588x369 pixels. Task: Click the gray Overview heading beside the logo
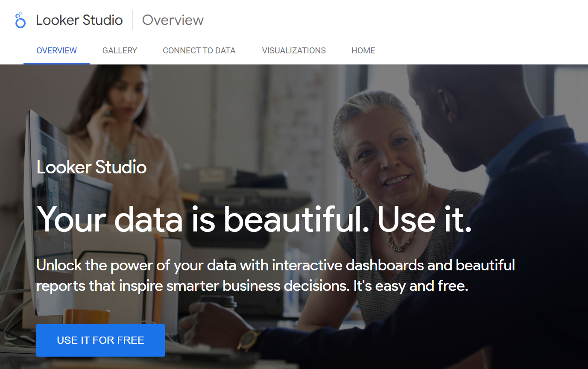[173, 20]
